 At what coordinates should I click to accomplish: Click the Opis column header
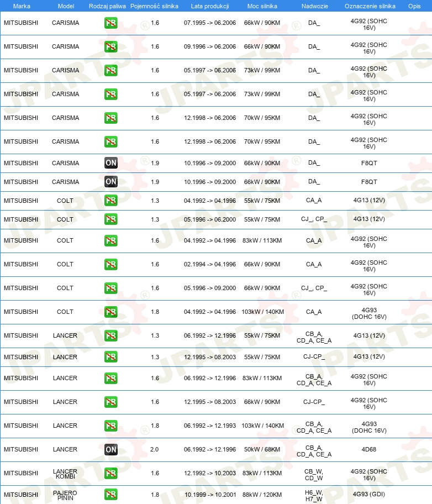[x=414, y=6]
